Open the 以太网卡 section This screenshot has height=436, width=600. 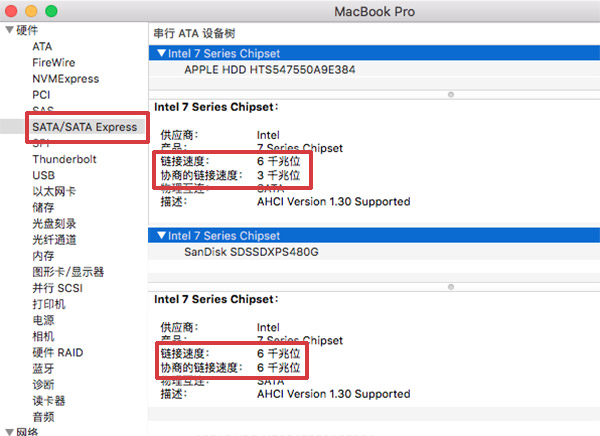[x=54, y=191]
